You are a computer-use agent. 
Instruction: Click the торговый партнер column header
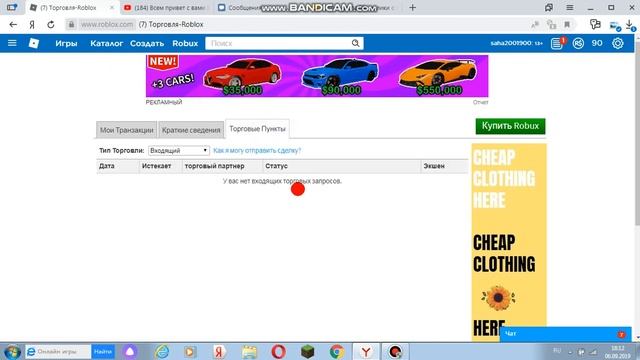click(214, 166)
